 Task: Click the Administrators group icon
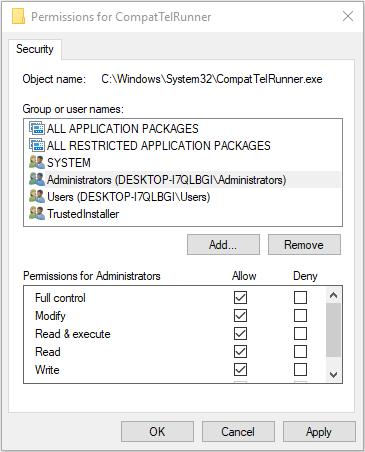click(37, 179)
